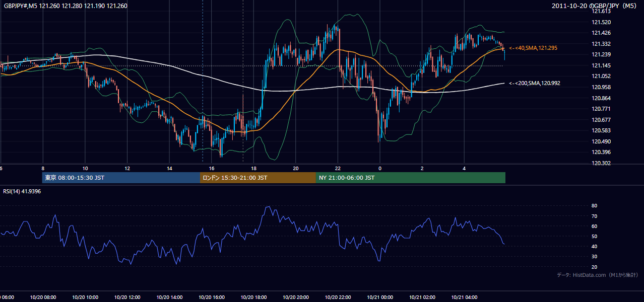
Task: Click hour label 10 under the price chart
Action: (x=85, y=169)
